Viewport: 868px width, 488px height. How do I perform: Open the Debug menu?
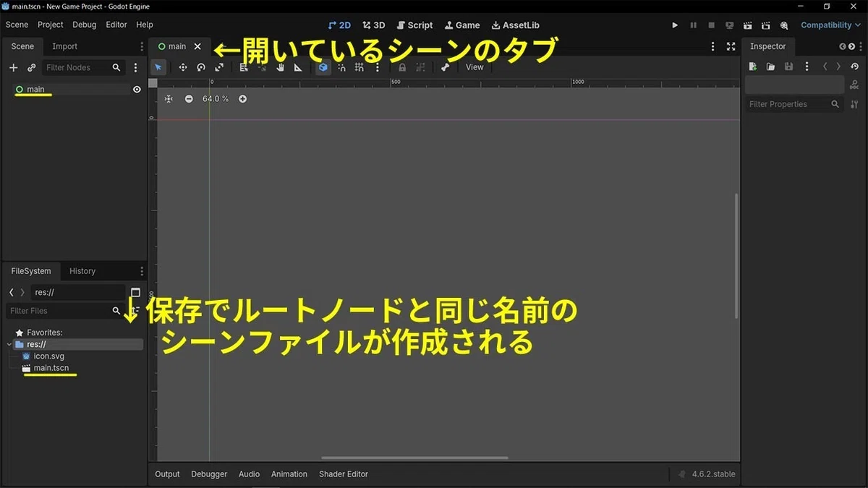point(85,25)
